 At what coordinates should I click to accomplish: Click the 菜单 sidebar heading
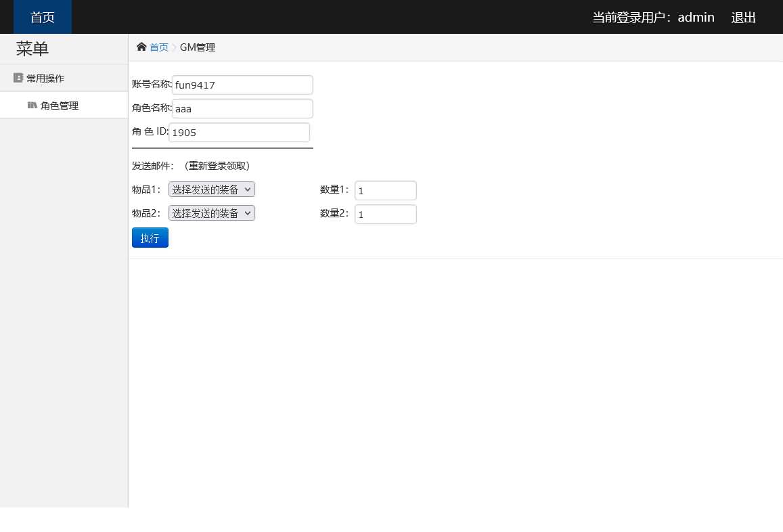tap(32, 49)
